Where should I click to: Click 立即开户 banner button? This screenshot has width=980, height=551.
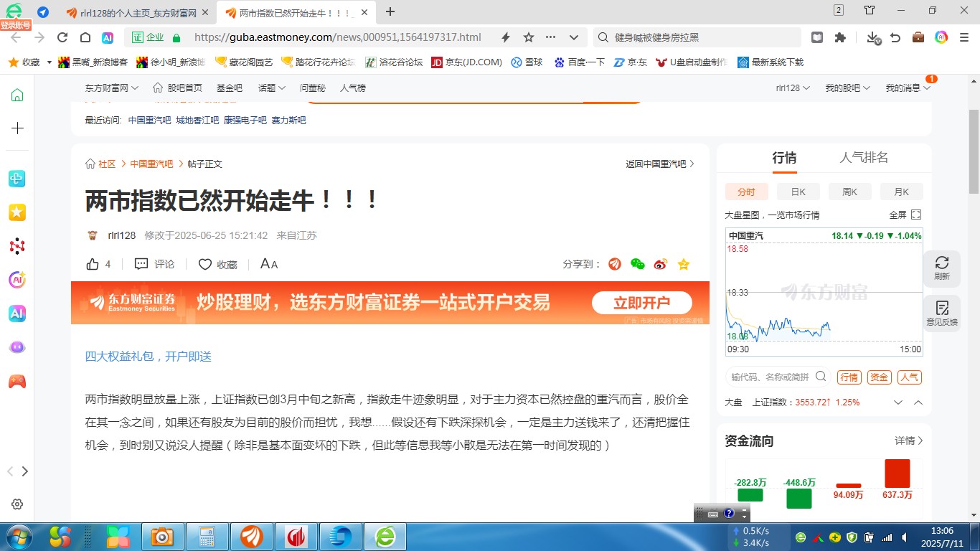(x=641, y=303)
